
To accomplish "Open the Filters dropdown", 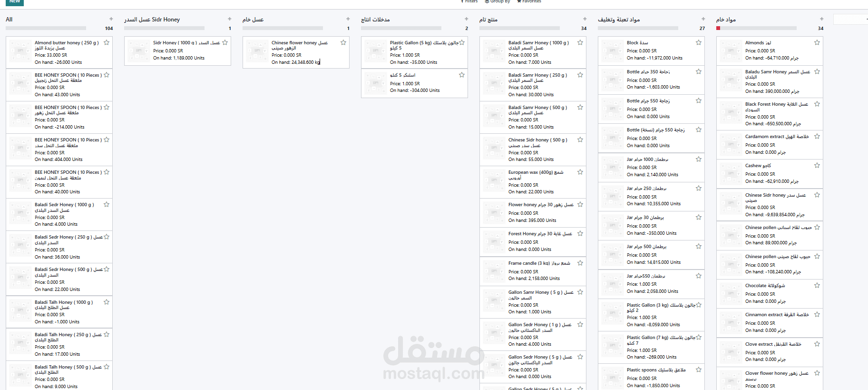I will (469, 1).
